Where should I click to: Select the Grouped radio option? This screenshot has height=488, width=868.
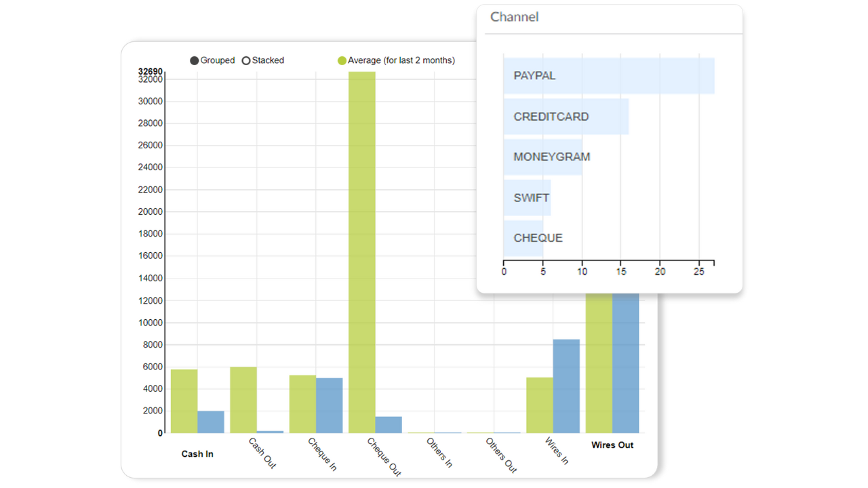(212, 60)
